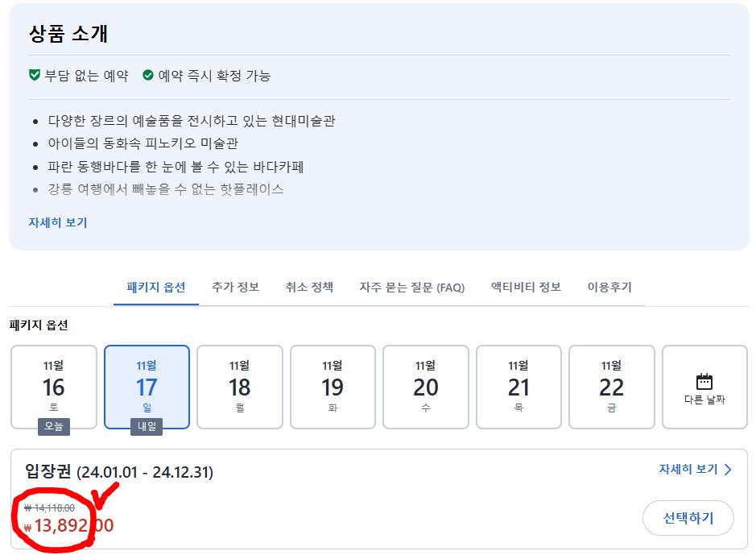This screenshot has height=555, width=756.
Task: Click the 선택하기 button for 입장권
Action: coord(688,518)
